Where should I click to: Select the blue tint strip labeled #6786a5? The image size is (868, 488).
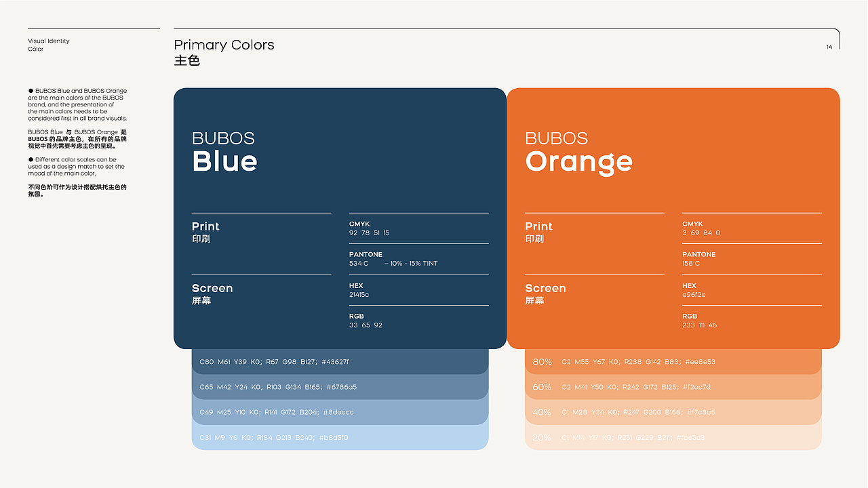340,387
